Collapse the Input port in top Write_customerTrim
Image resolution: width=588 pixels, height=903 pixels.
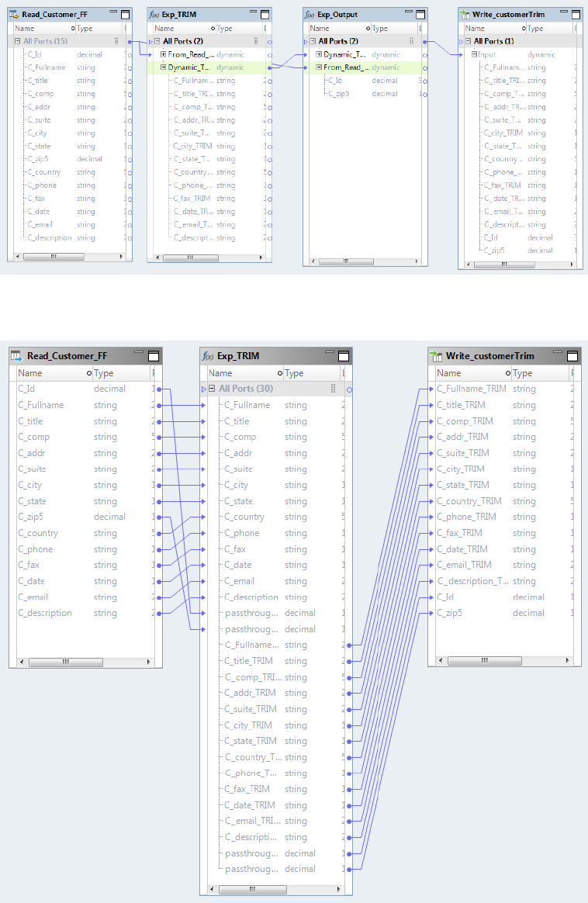click(475, 54)
